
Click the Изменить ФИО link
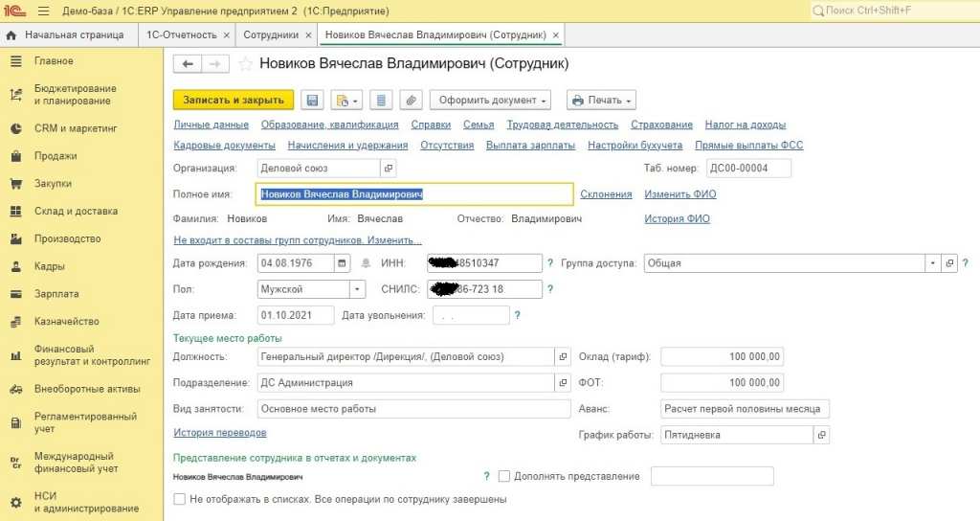point(680,193)
